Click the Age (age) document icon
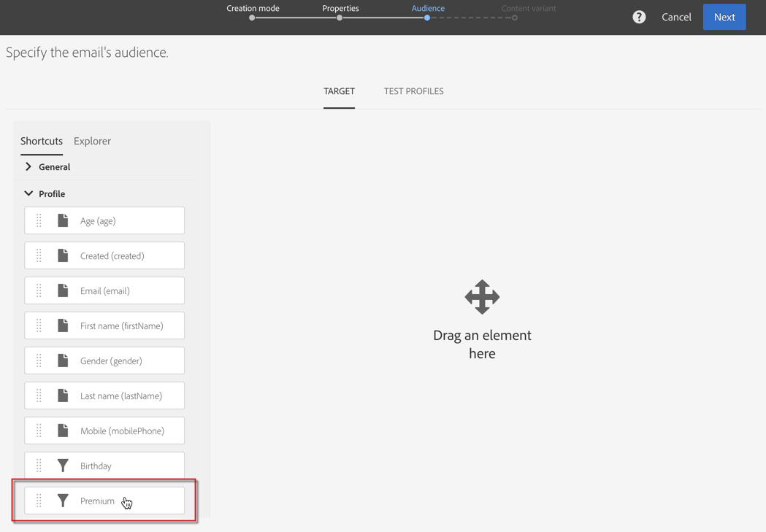Image resolution: width=766 pixels, height=532 pixels. (63, 220)
